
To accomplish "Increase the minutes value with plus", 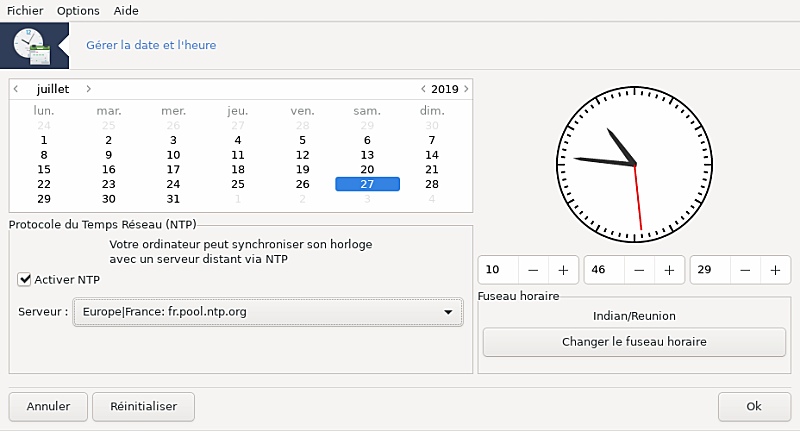I will (669, 270).
